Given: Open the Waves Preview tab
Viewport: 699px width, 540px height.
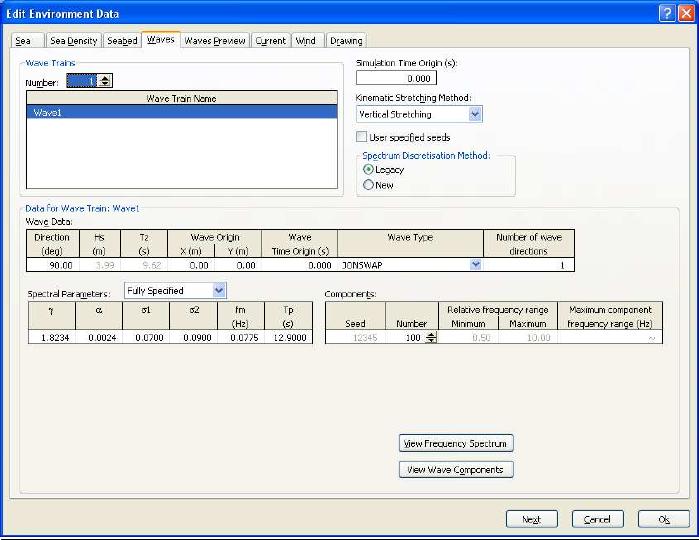Looking at the screenshot, I should [x=214, y=41].
